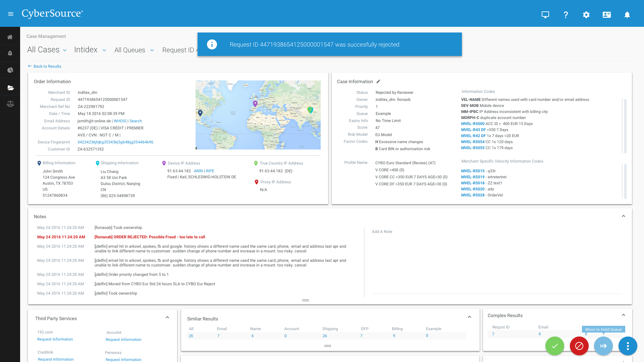Click the Proxy IP Address pin icon
Viewport: 644px width, 362px height.
(257, 182)
